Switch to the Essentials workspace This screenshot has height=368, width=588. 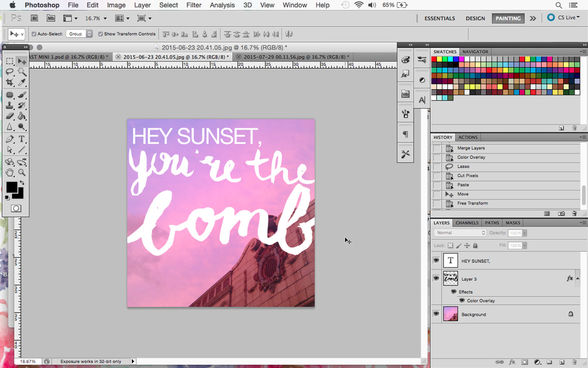(x=440, y=18)
